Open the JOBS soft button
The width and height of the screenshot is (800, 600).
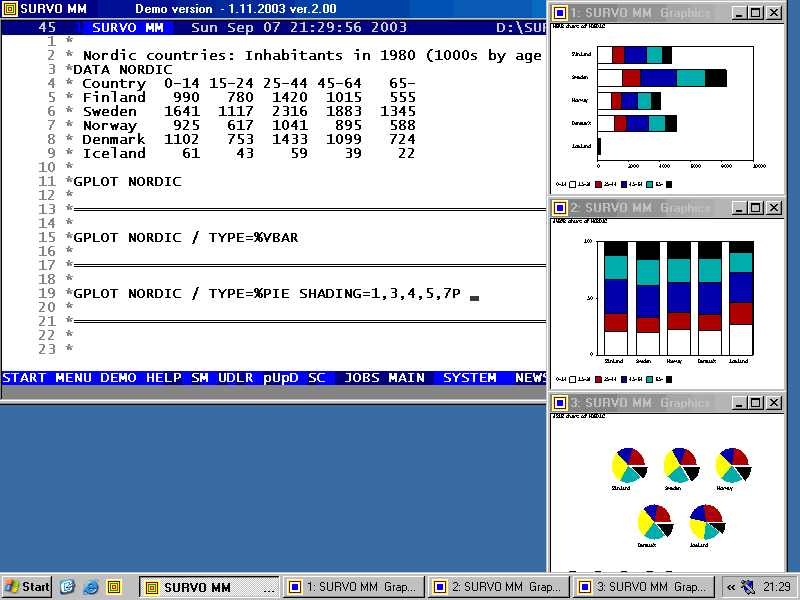pyautogui.click(x=362, y=378)
